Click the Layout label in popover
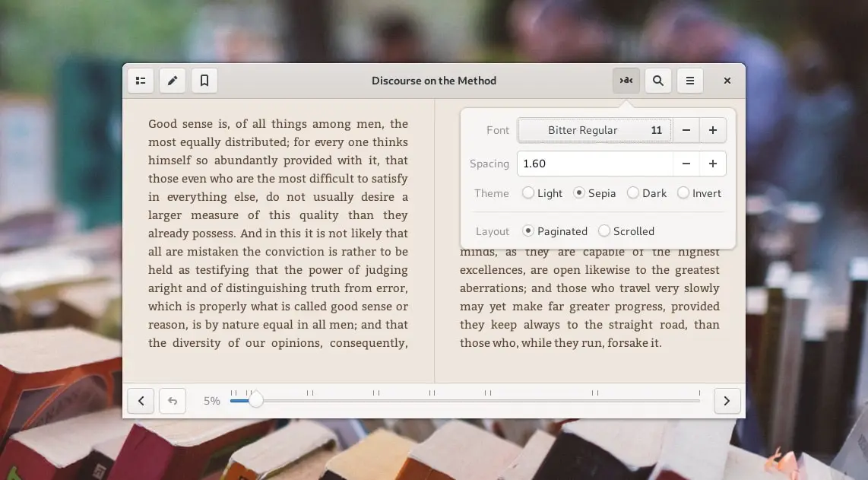Image resolution: width=868 pixels, height=480 pixels. tap(492, 231)
